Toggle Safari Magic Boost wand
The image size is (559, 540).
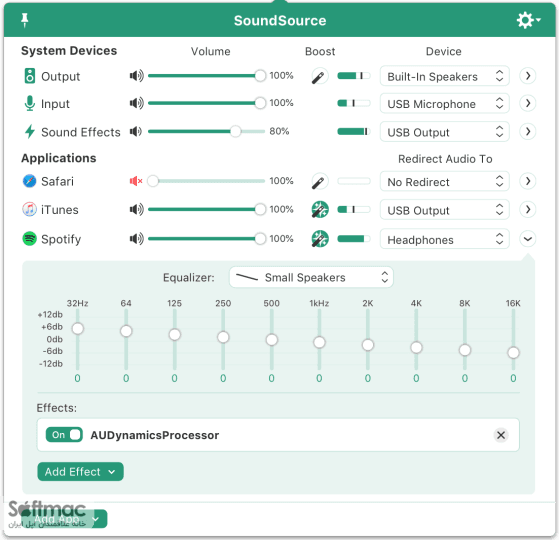320,181
